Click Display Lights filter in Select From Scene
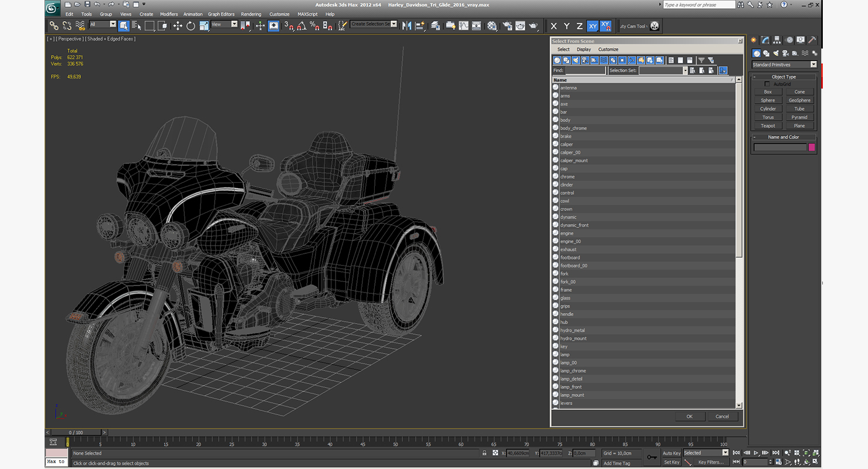 (576, 60)
